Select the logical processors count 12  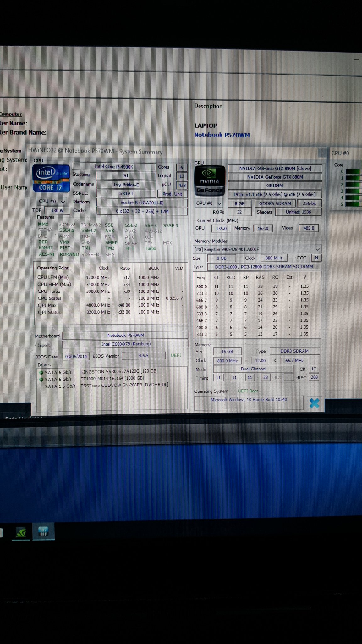tap(182, 176)
